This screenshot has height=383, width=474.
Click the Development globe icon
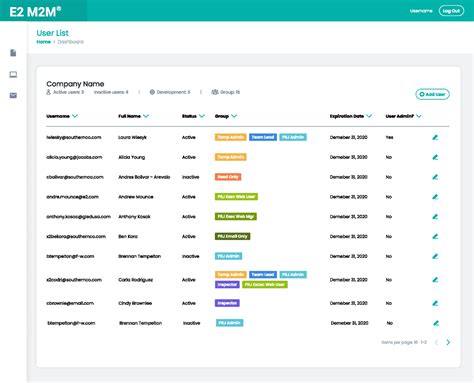(152, 92)
